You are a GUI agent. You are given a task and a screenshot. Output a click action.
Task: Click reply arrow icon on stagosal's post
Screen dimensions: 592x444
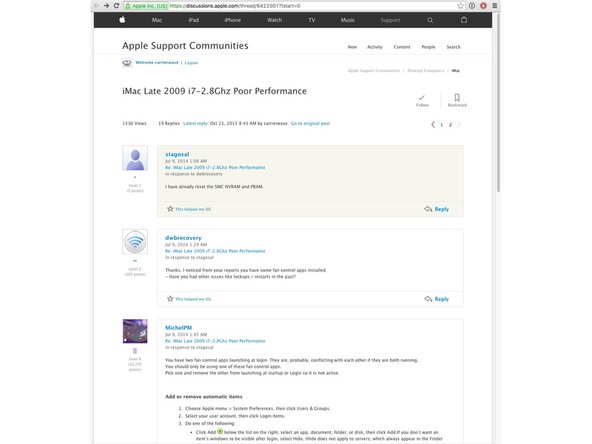[428, 209]
